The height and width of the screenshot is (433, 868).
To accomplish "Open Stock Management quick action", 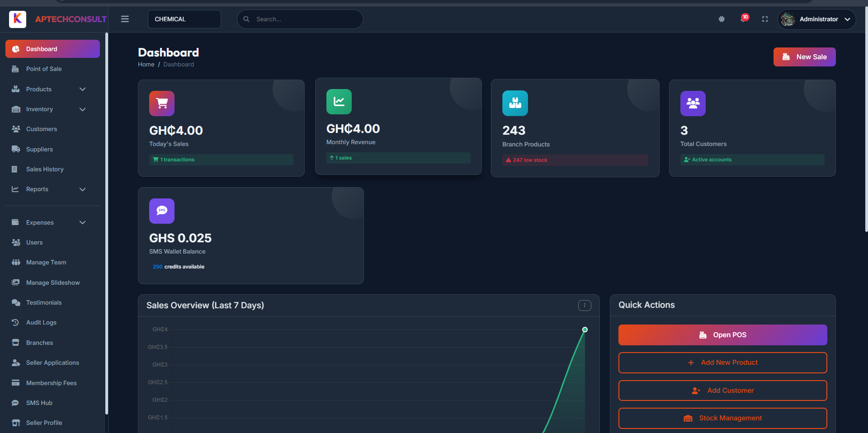I will [x=722, y=418].
